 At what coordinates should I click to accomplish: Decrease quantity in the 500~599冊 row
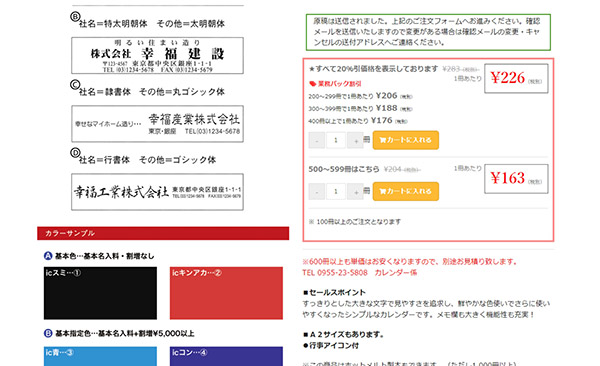[317, 191]
